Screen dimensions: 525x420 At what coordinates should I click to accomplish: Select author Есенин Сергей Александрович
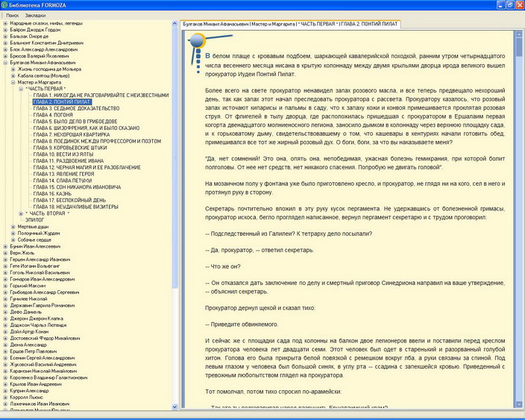43,358
